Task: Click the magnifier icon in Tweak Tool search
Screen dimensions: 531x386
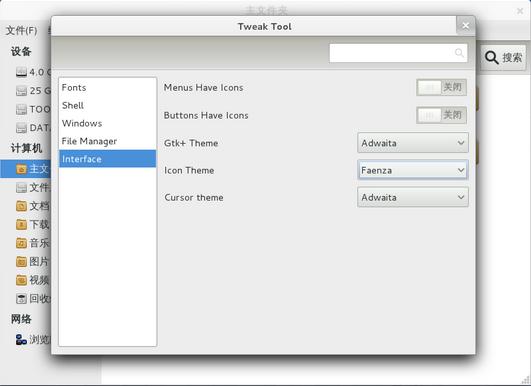Action: [x=459, y=53]
